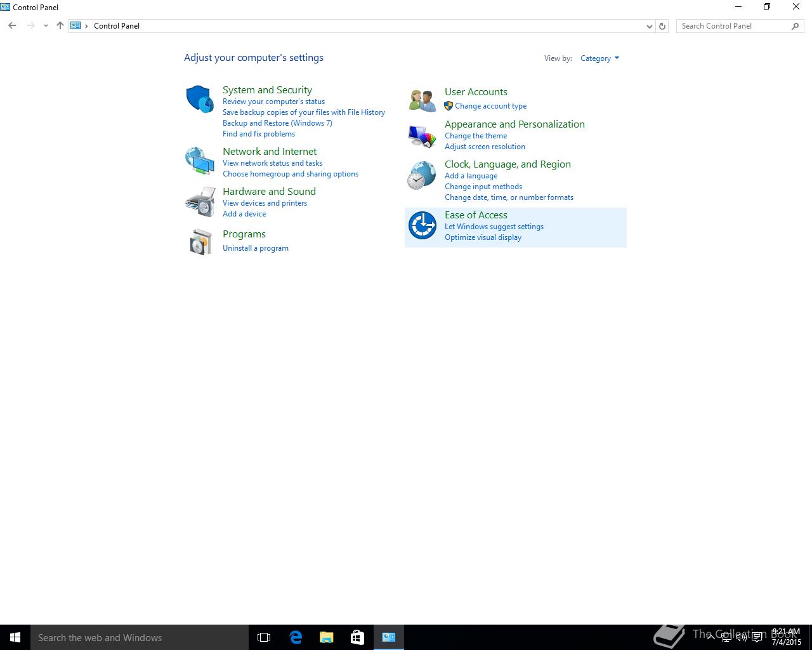Open Find and fix problems
Viewport: 812px width, 650px height.
[259, 134]
